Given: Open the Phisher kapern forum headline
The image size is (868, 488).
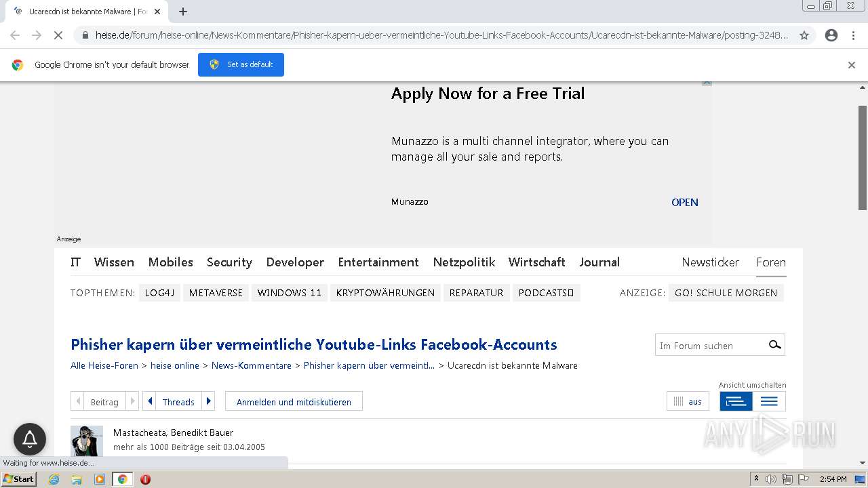Looking at the screenshot, I should 314,344.
